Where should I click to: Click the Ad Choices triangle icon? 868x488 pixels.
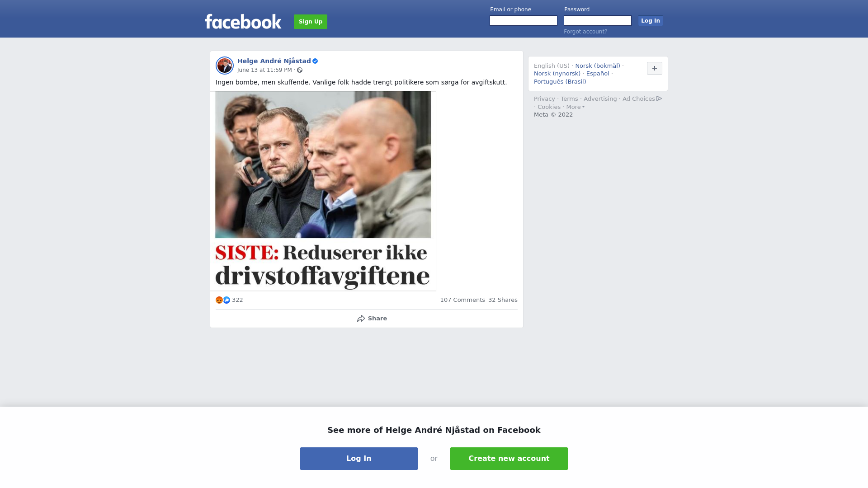tap(659, 99)
